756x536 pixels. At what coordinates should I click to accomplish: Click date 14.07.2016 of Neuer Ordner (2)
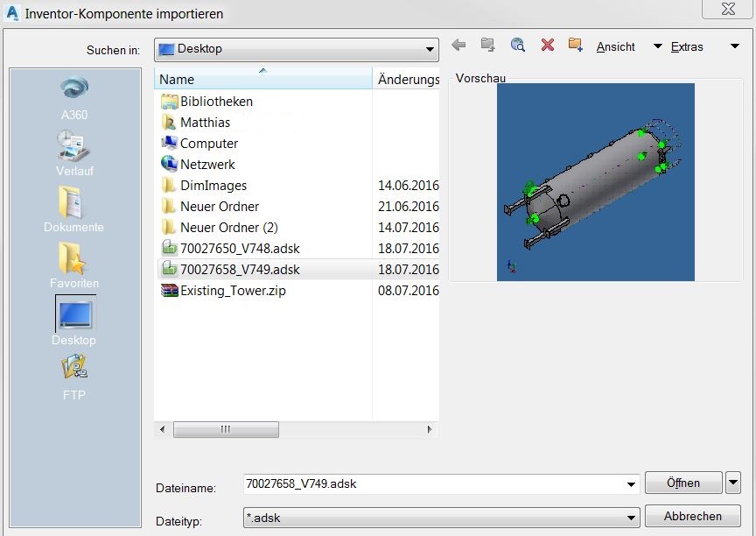click(x=409, y=227)
